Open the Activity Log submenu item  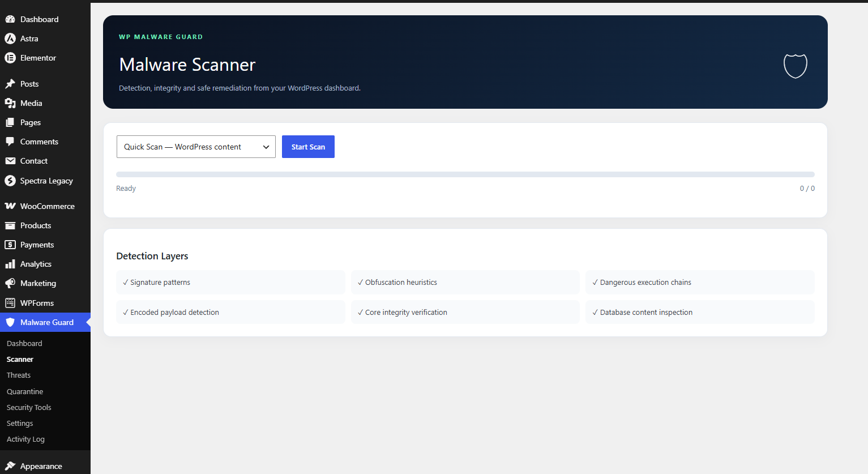click(x=25, y=439)
